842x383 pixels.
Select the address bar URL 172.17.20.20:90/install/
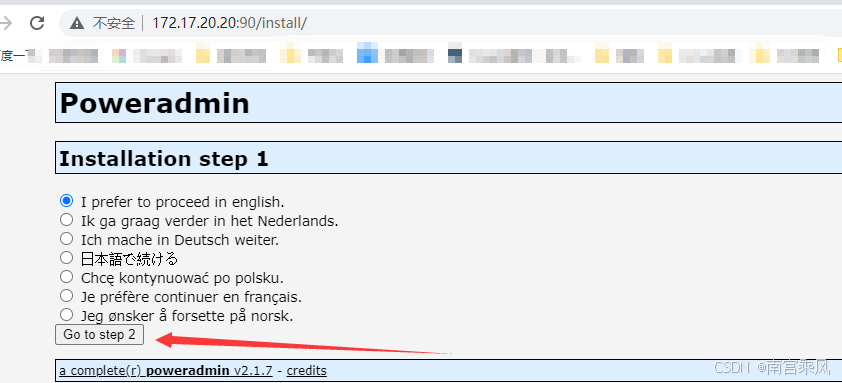tap(229, 23)
